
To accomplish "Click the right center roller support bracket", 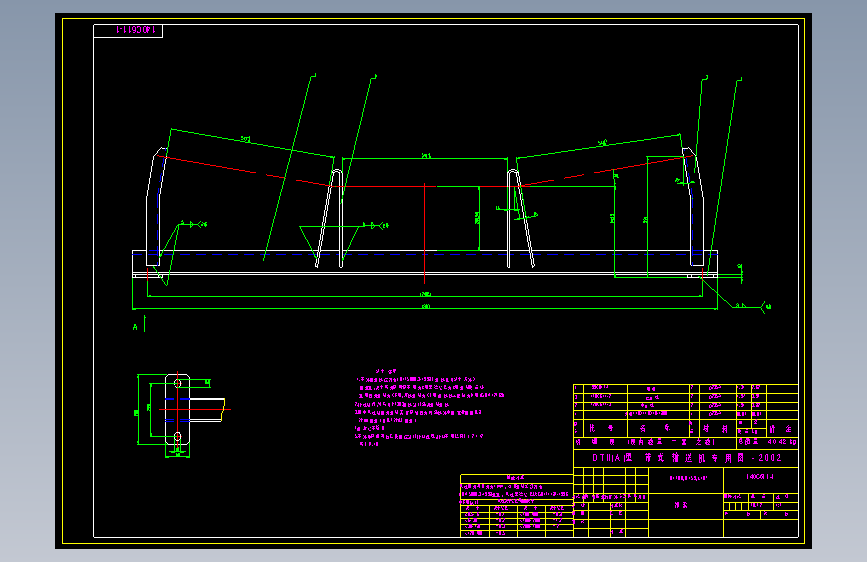I will click(x=519, y=218).
